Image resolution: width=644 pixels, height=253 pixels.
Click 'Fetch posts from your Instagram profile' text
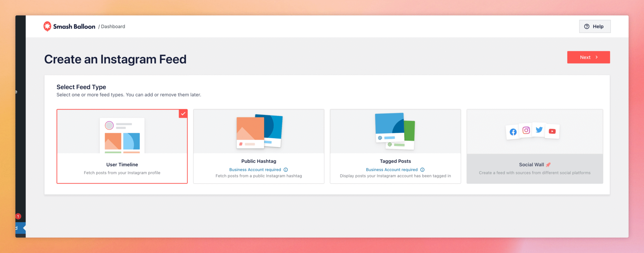click(x=122, y=173)
